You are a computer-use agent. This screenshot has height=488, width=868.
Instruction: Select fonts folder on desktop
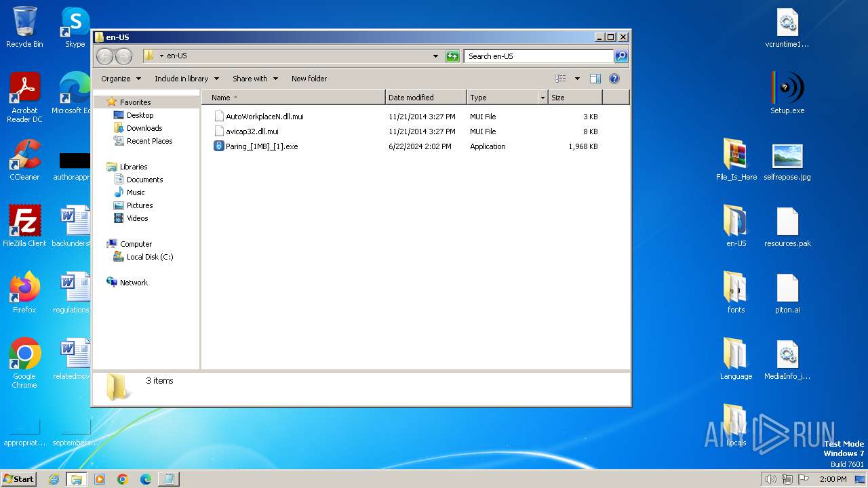coord(736,293)
